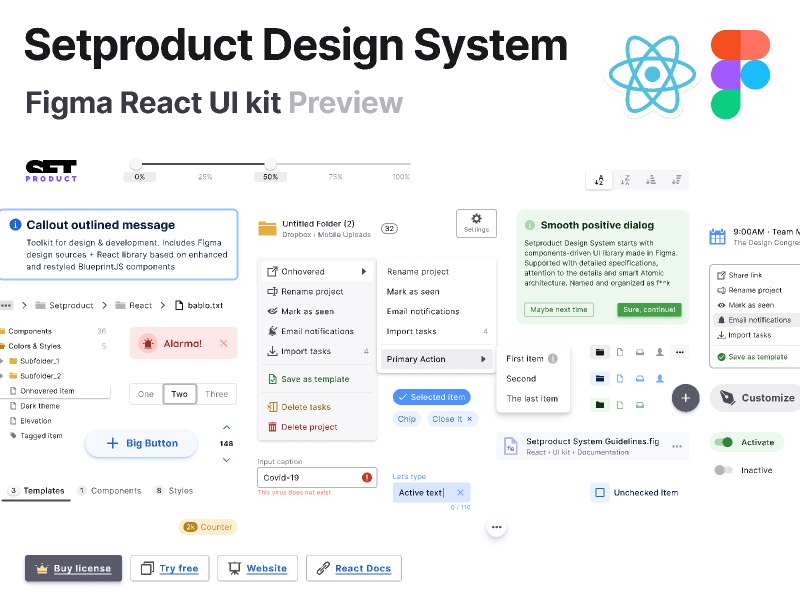Click the green folder icon in bottom icon row

(x=600, y=405)
